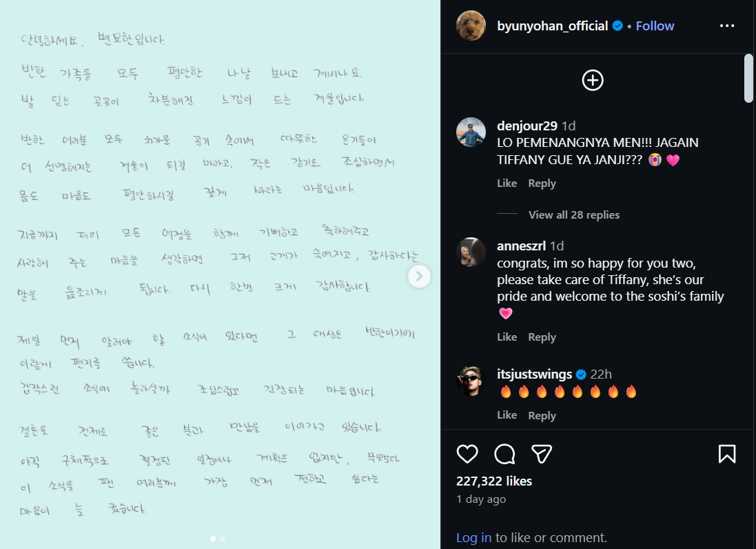Reply to anneszrl's comment
756x549 pixels.
point(542,337)
